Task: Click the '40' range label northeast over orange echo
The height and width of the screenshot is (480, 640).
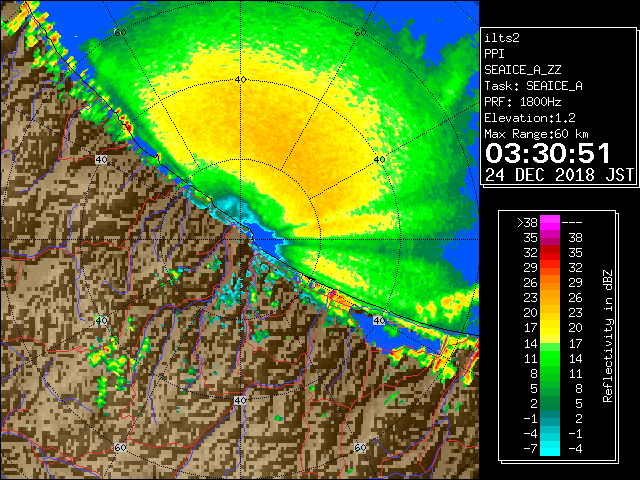Action: pos(379,159)
